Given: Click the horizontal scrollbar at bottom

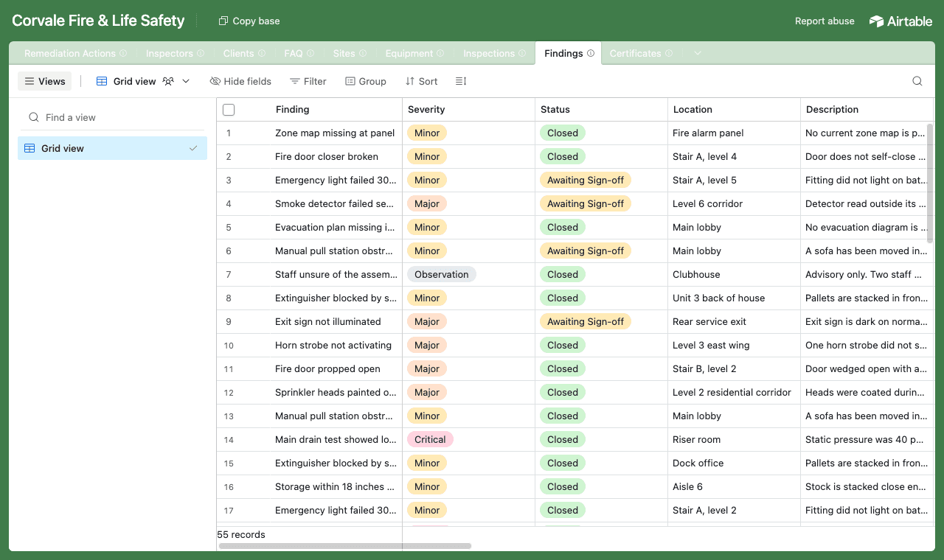Looking at the screenshot, I should tap(345, 546).
